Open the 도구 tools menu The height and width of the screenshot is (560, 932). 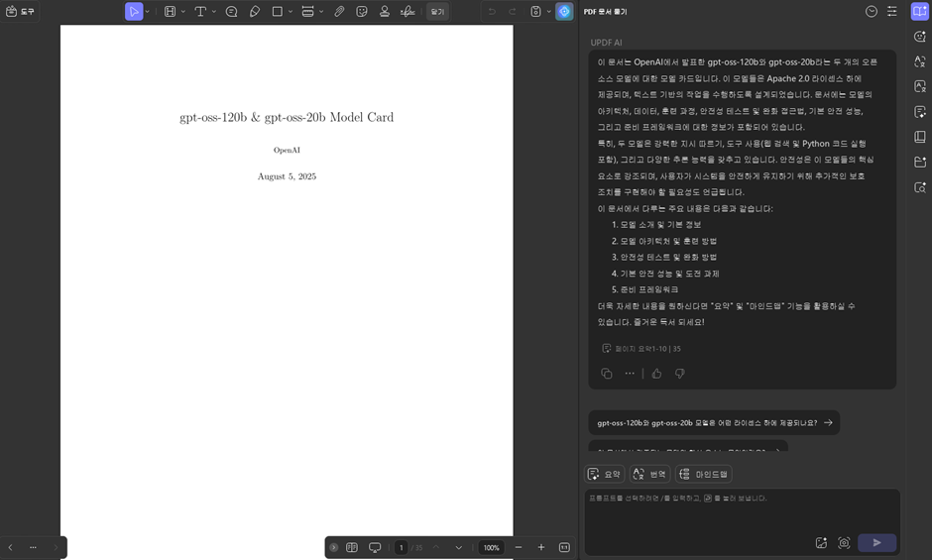click(x=20, y=11)
